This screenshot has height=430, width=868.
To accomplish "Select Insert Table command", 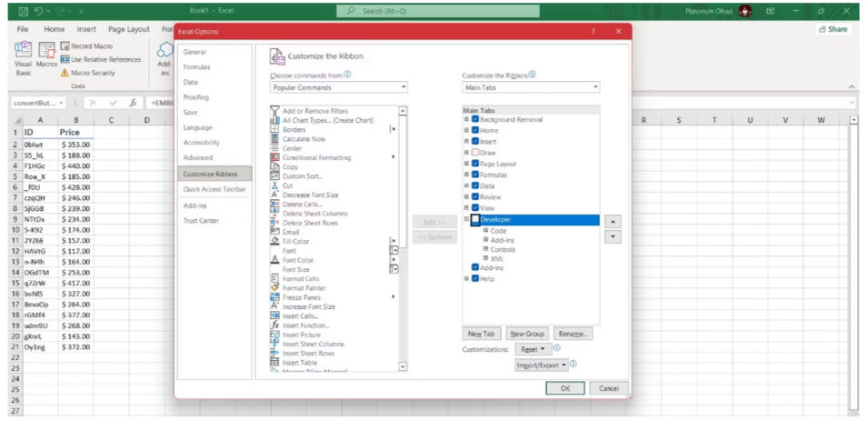I will 299,363.
